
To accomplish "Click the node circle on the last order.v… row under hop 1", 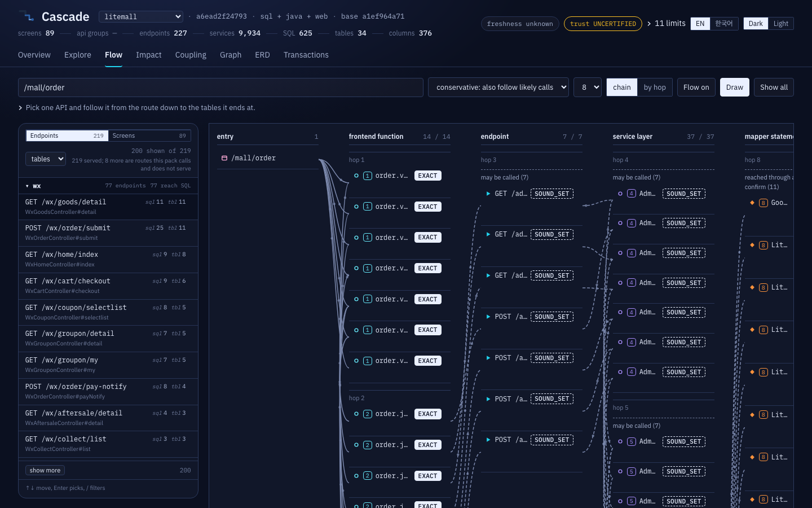I will point(356,361).
